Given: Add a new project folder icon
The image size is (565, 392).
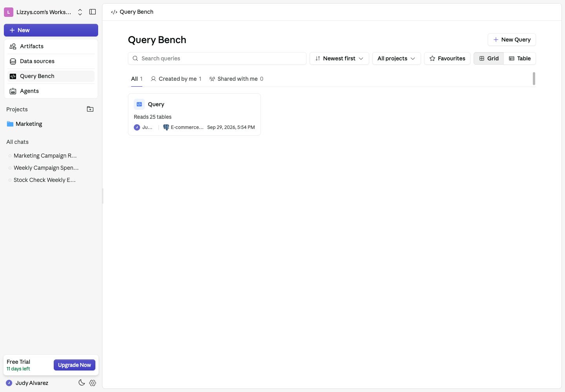Looking at the screenshot, I should coord(90,109).
